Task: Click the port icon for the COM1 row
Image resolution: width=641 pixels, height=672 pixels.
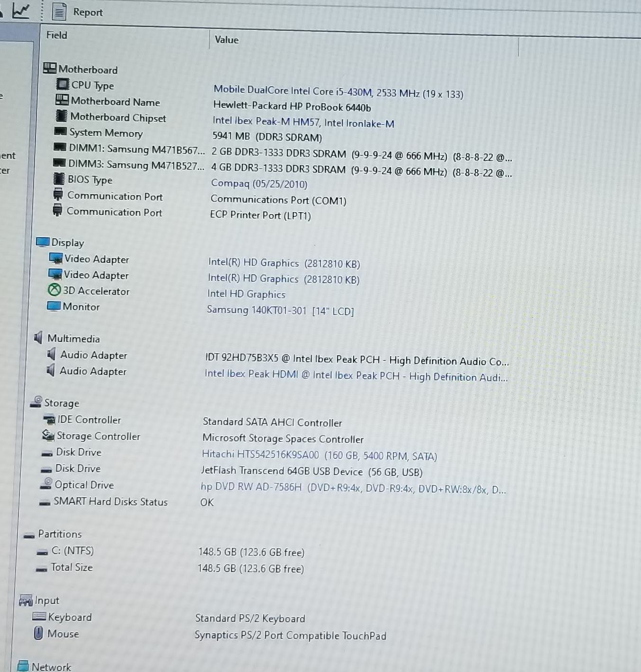Action: 58,194
